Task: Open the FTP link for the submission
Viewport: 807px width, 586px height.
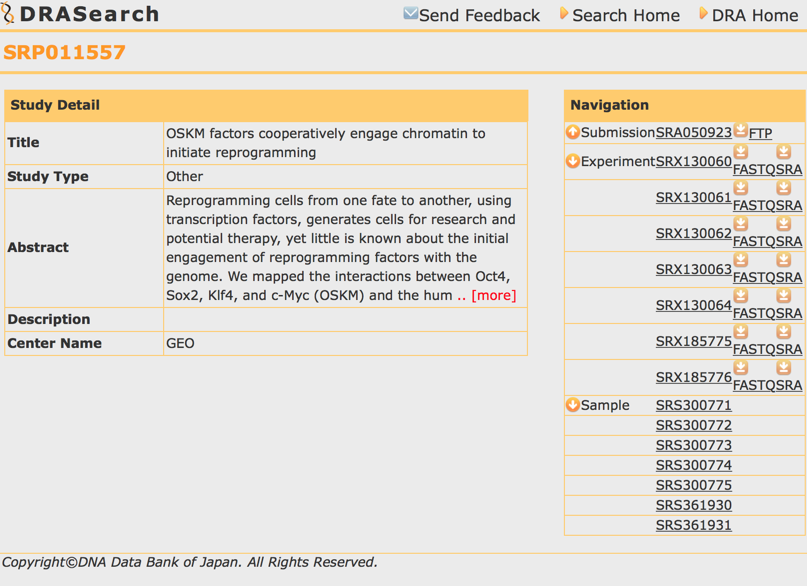Action: tap(760, 134)
